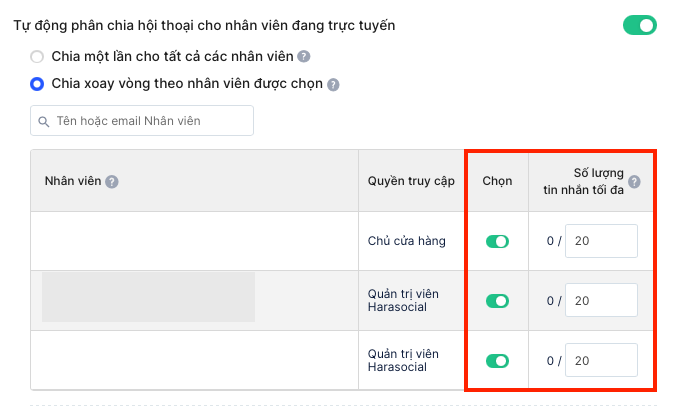Turn off the 'Chủ cửa hàng' row toggle
The height and width of the screenshot is (415, 677).
(497, 241)
